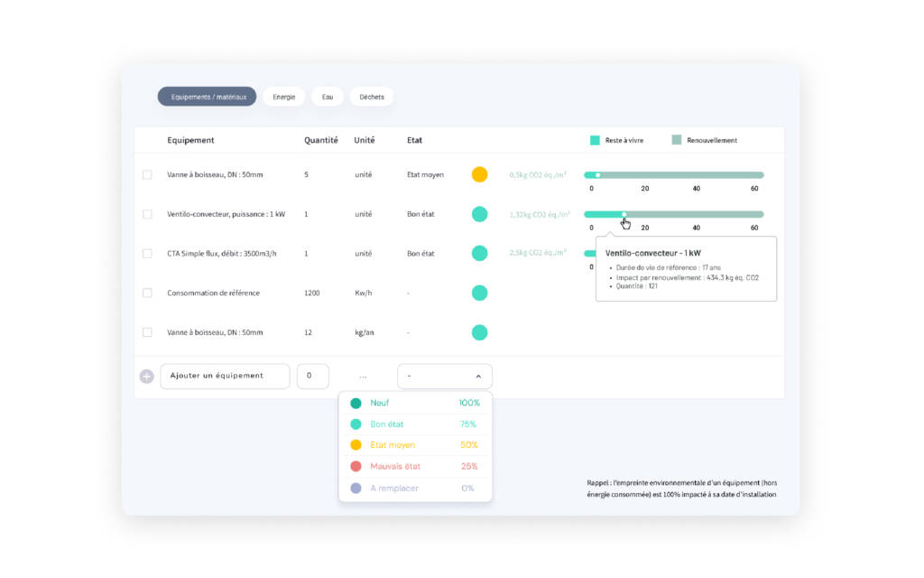Switch to the Equipements / matériaux tab
The width and height of the screenshot is (924, 578).
[x=208, y=97]
